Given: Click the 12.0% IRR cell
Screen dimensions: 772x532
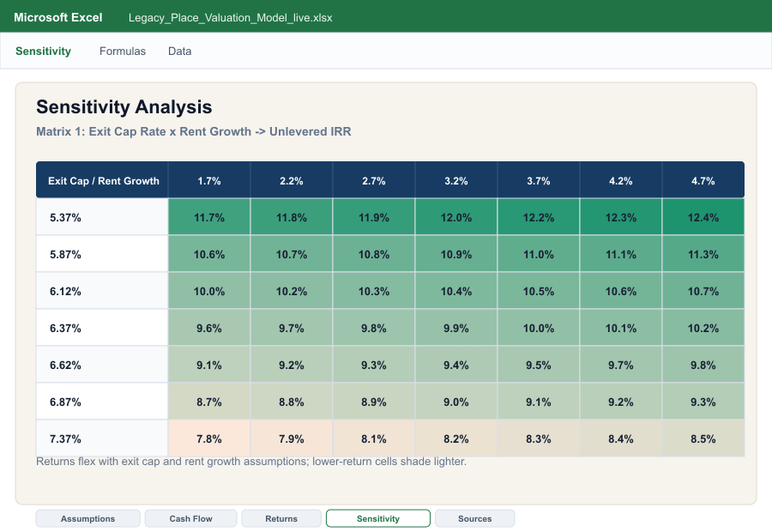Looking at the screenshot, I should 456,217.
